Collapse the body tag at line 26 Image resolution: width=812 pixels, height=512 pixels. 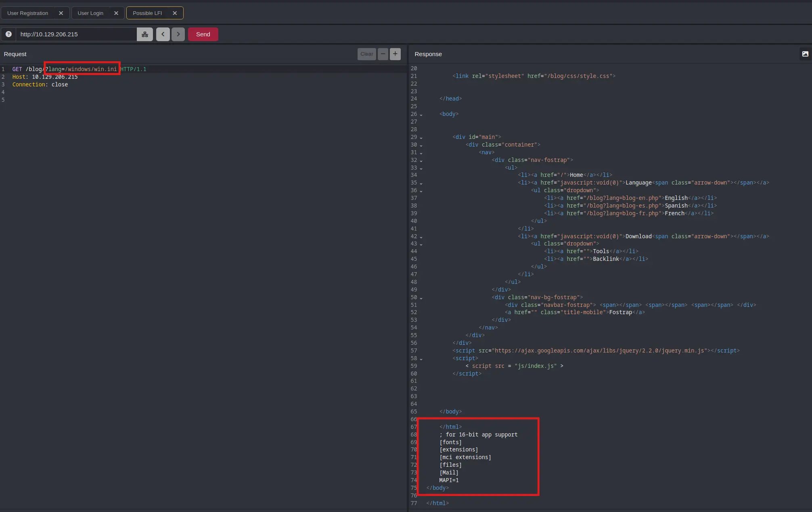tap(421, 115)
